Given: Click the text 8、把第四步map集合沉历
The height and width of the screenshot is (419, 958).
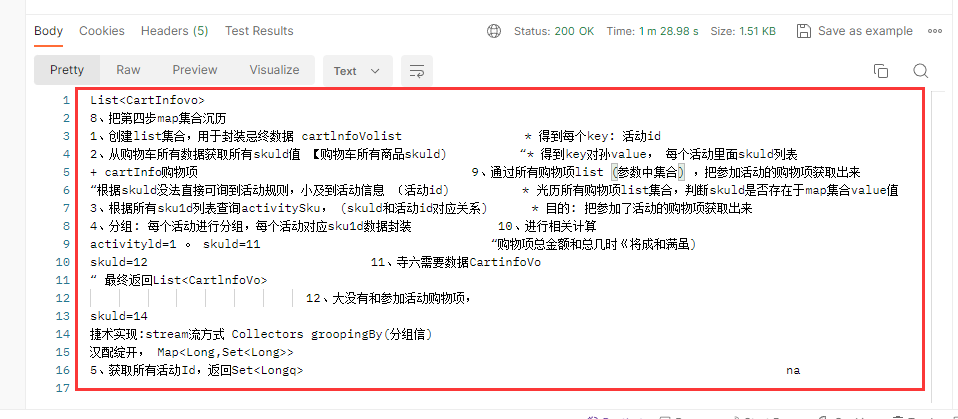Looking at the screenshot, I should pyautogui.click(x=158, y=118).
